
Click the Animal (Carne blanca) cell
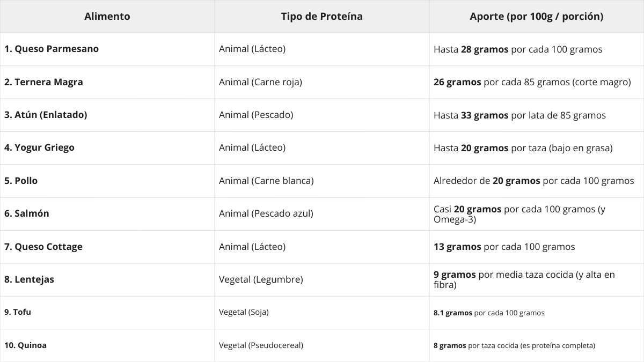click(266, 181)
